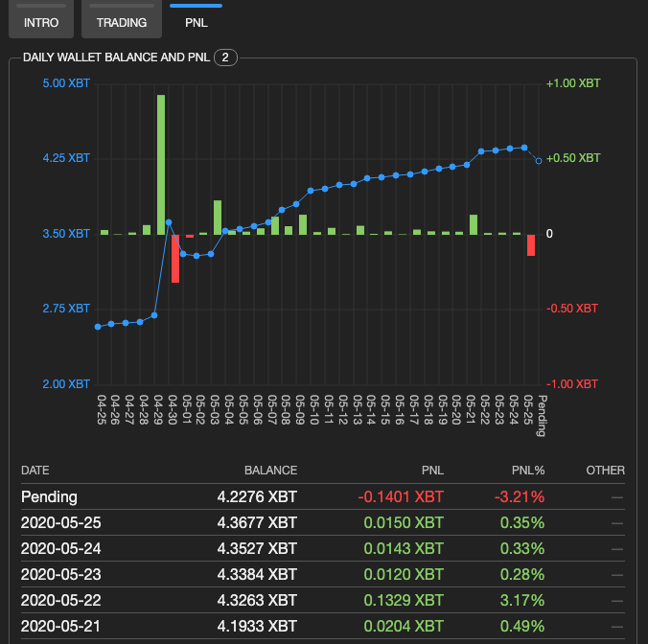Click balance value 4.3527 XBT
The height and width of the screenshot is (644, 648).
coord(257,548)
